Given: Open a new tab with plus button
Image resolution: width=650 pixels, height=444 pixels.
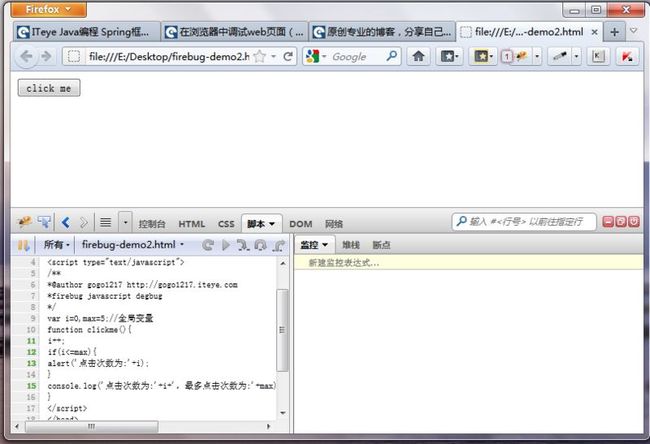Looking at the screenshot, I should click(614, 32).
